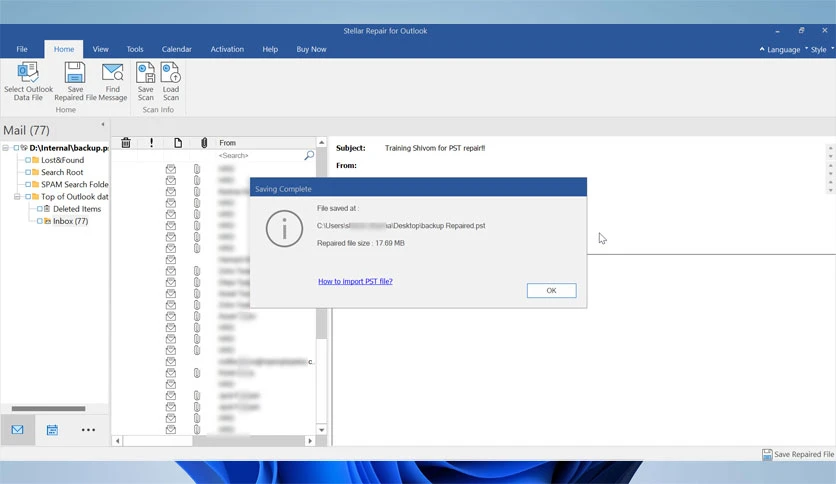Image resolution: width=836 pixels, height=484 pixels.
Task: Open the Activation tab
Action: 227,49
